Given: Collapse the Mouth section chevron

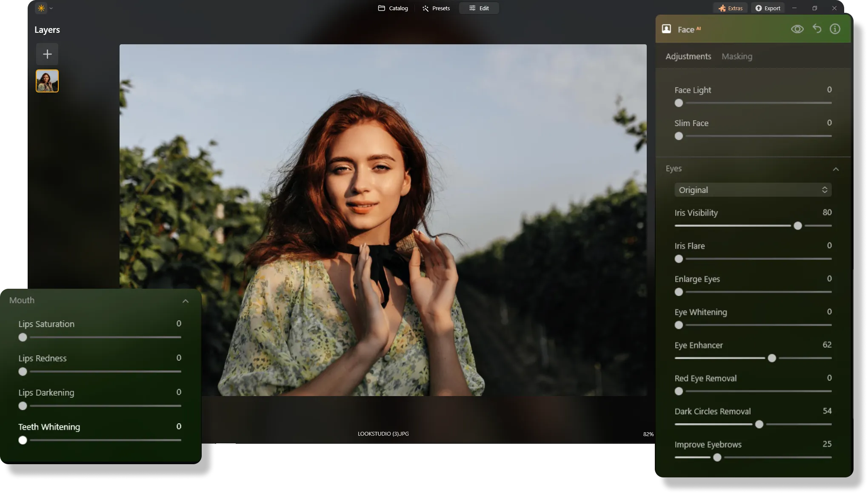Looking at the screenshot, I should click(x=186, y=301).
